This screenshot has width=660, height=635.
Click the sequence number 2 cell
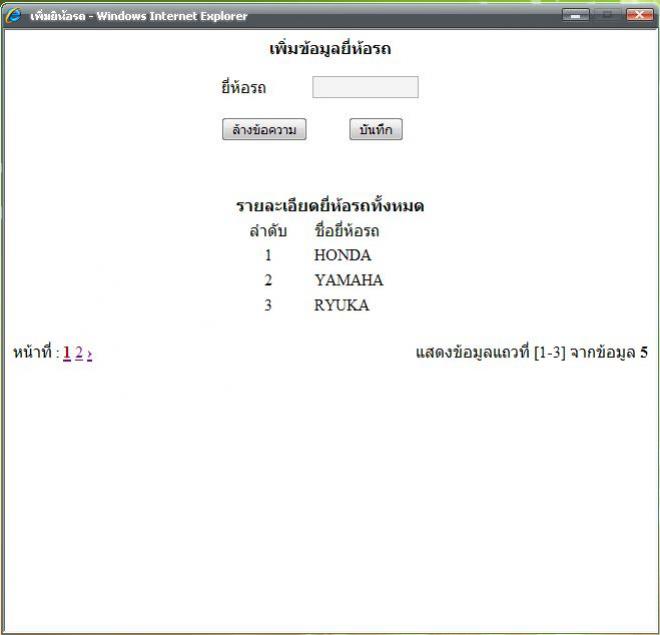pyautogui.click(x=268, y=280)
